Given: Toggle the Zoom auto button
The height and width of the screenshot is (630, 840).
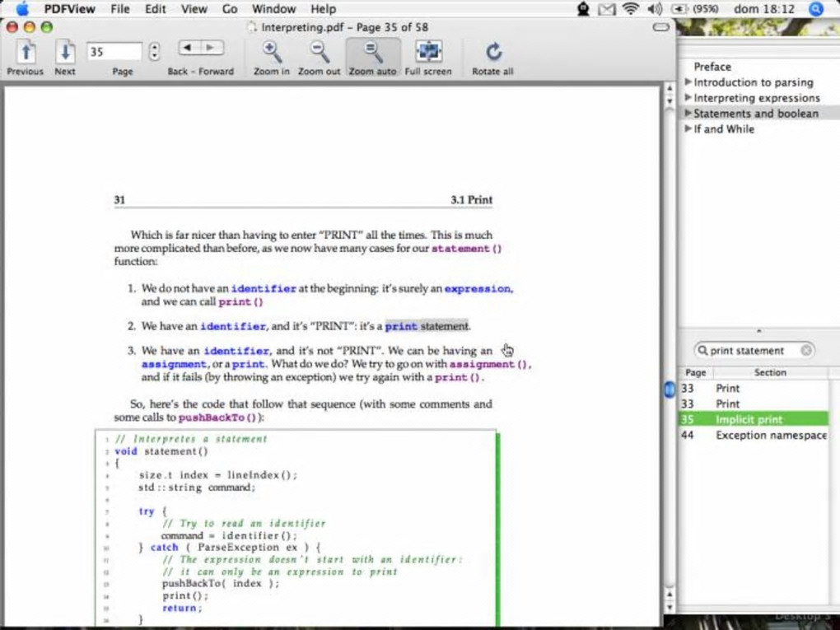Looking at the screenshot, I should pyautogui.click(x=373, y=53).
